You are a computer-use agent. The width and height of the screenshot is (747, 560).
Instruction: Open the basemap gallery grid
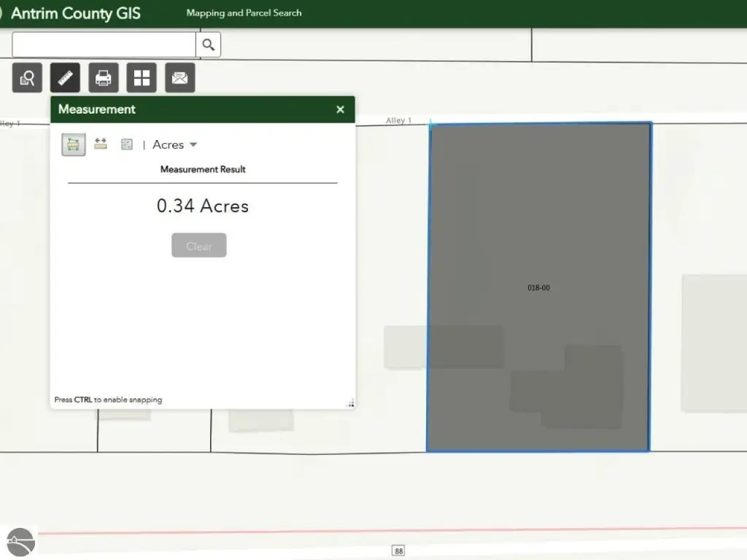[x=142, y=77]
